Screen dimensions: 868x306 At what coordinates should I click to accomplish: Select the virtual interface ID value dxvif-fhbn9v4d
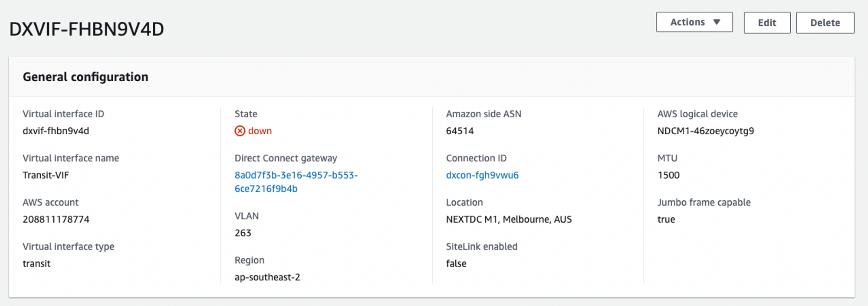[x=56, y=131]
